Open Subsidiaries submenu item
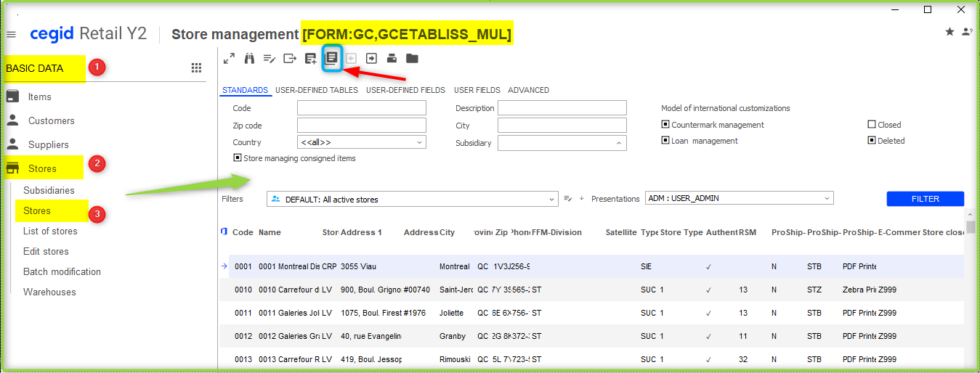Viewport: 980px width, 373px height. pos(49,190)
